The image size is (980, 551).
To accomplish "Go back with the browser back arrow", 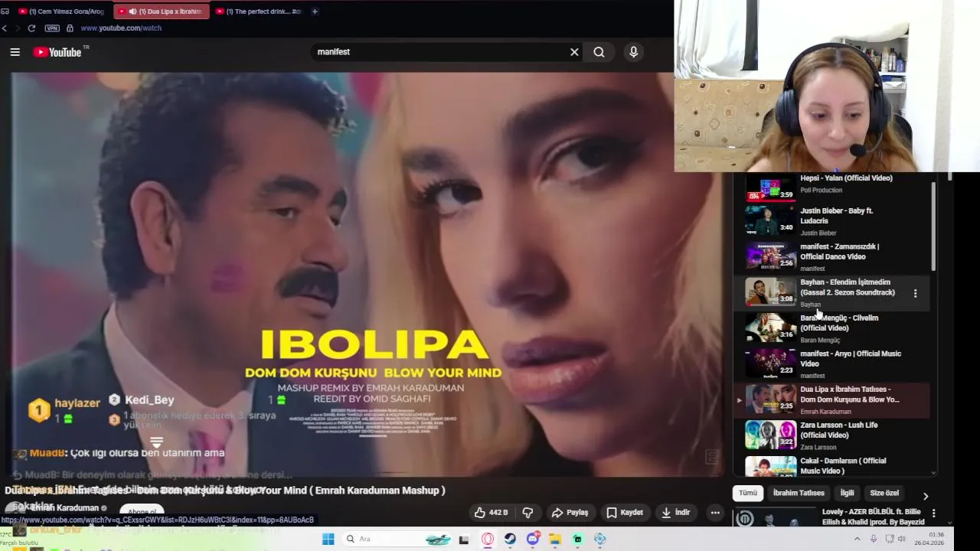I will click(5, 28).
